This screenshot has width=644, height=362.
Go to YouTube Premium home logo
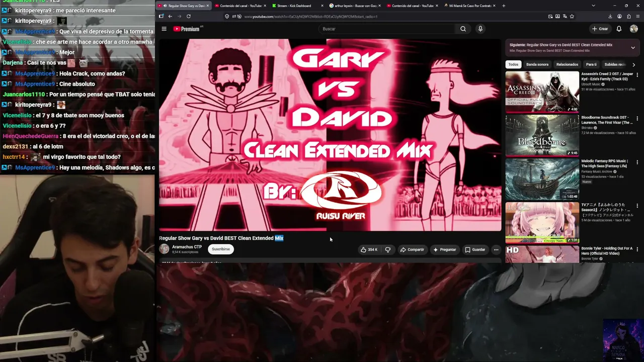point(187,29)
